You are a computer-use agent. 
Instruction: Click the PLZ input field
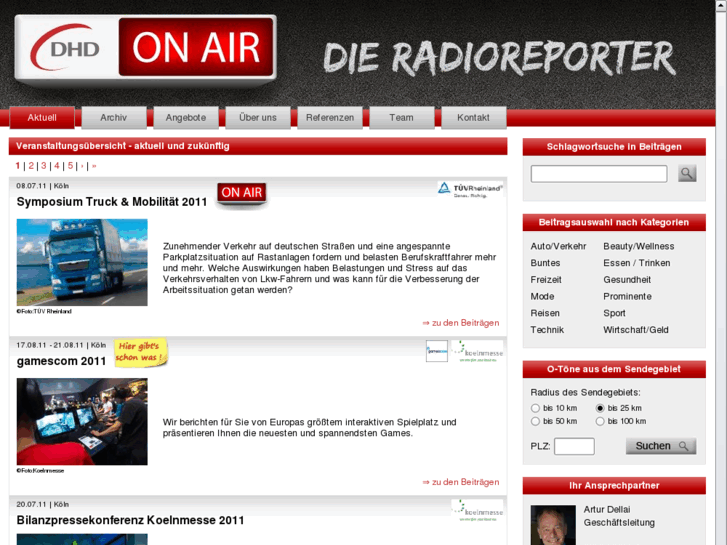pyautogui.click(x=574, y=446)
